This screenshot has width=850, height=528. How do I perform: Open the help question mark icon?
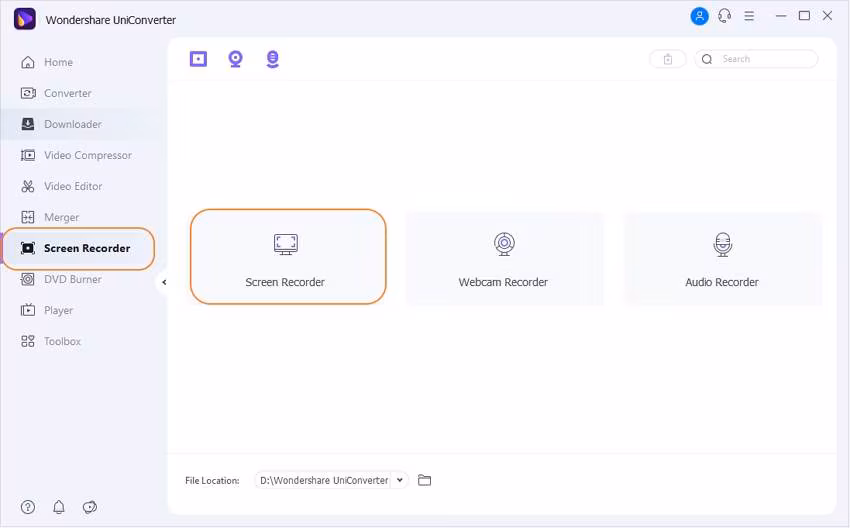28,507
